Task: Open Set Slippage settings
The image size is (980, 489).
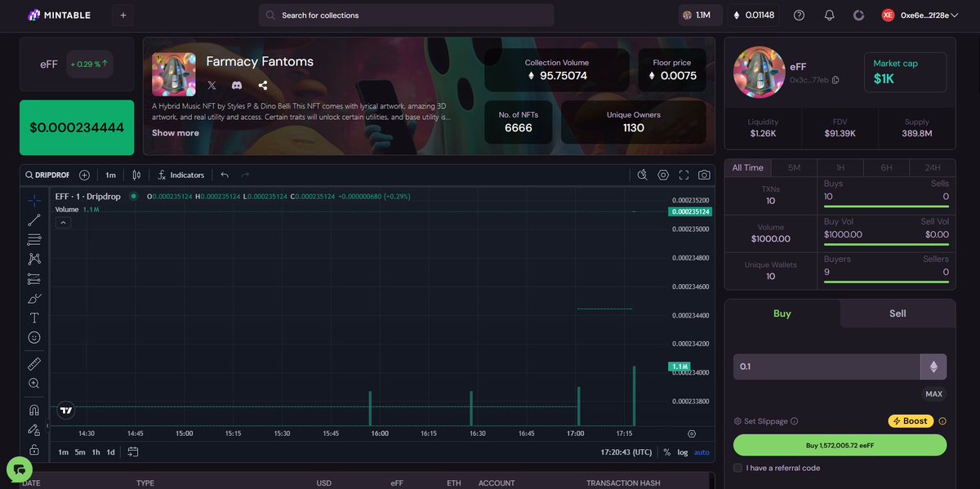Action: [x=766, y=421]
